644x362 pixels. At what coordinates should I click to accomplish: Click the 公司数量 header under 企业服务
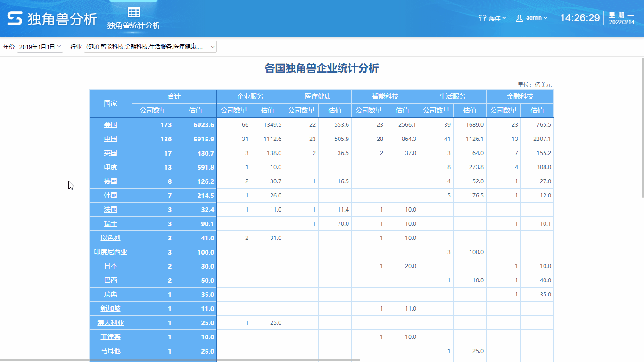(x=234, y=110)
